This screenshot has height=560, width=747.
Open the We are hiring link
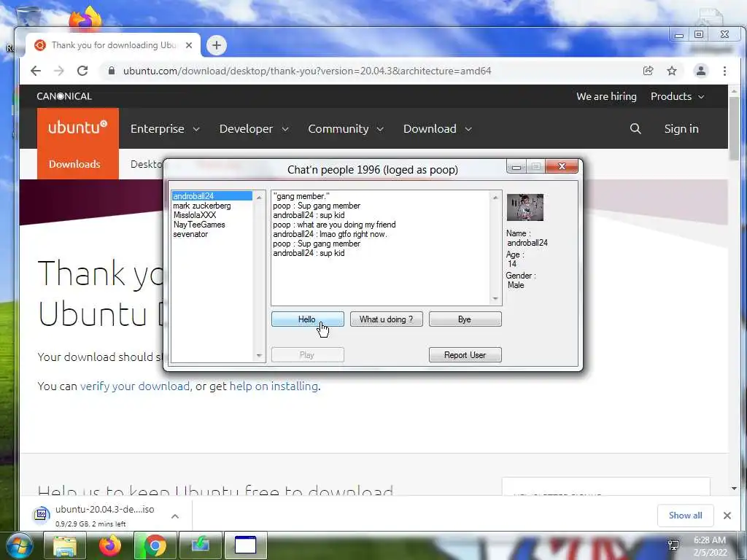pos(606,96)
